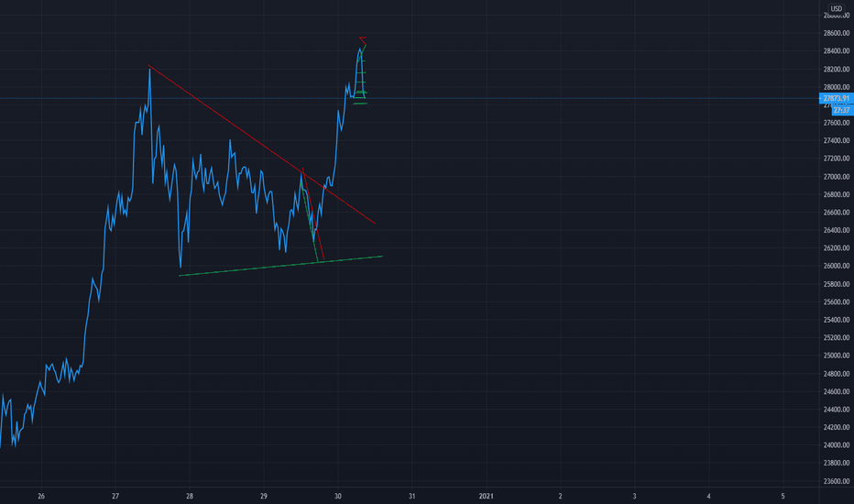
Task: Click the 26000.00 price axis label
Action: tap(836, 266)
